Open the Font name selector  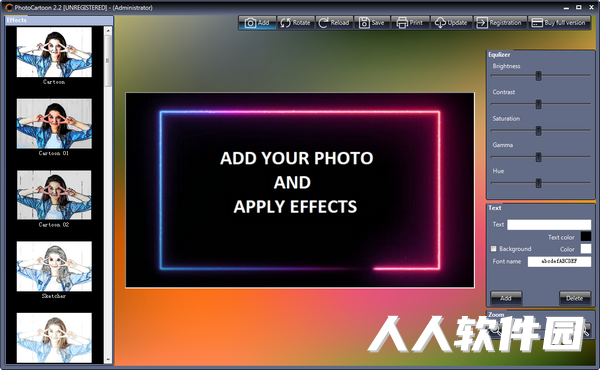[x=559, y=261]
